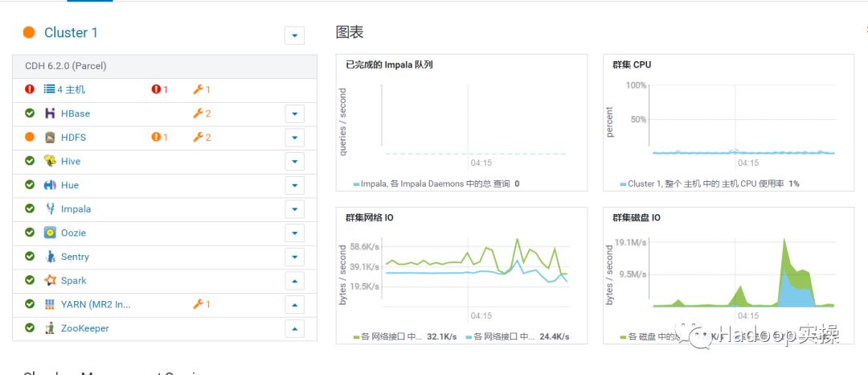Collapse the YARN actions menu arrow

[294, 304]
